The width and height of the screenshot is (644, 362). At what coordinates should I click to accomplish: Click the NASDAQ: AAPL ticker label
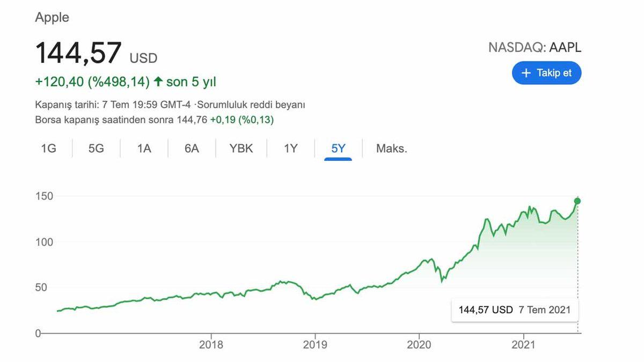535,48
